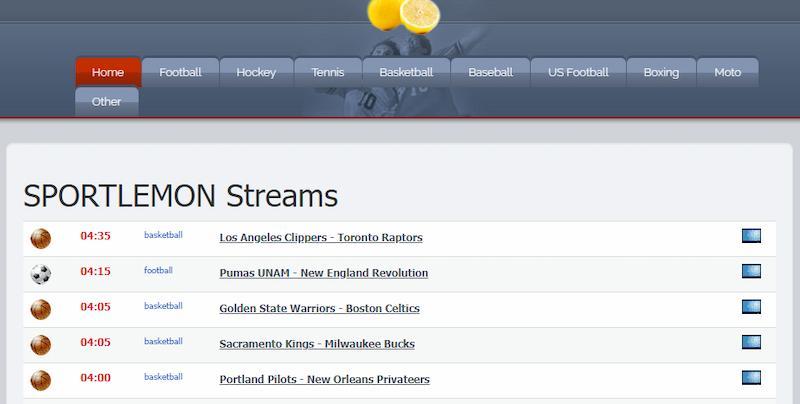This screenshot has width=800, height=404.
Task: Open Los Angeles Clippers - Toronto Raptors link
Action: pos(321,237)
